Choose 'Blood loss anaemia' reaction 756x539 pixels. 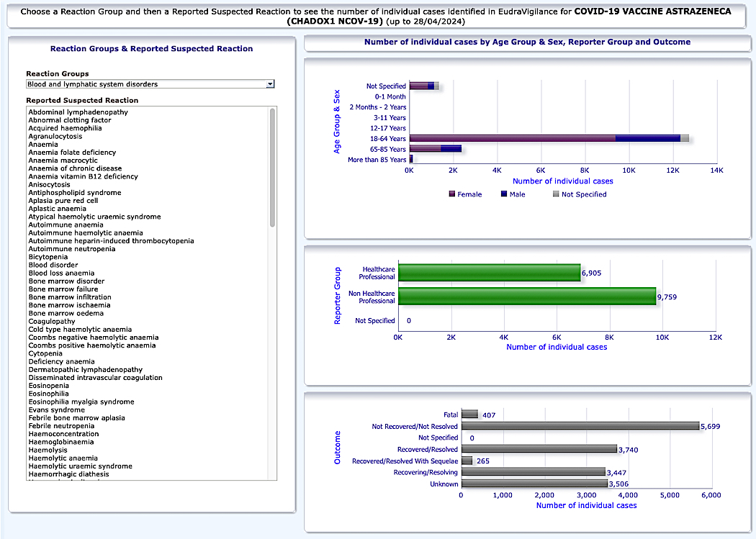[x=61, y=273]
